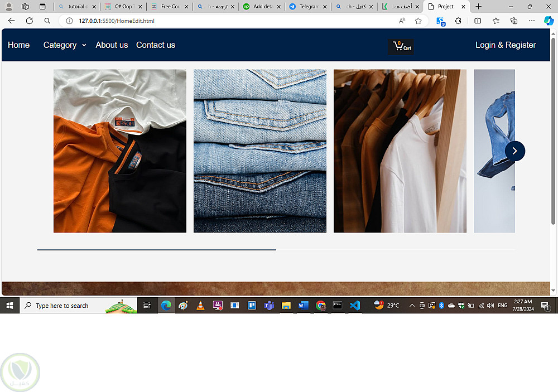
Task: Open Login & Register page
Action: coord(506,45)
